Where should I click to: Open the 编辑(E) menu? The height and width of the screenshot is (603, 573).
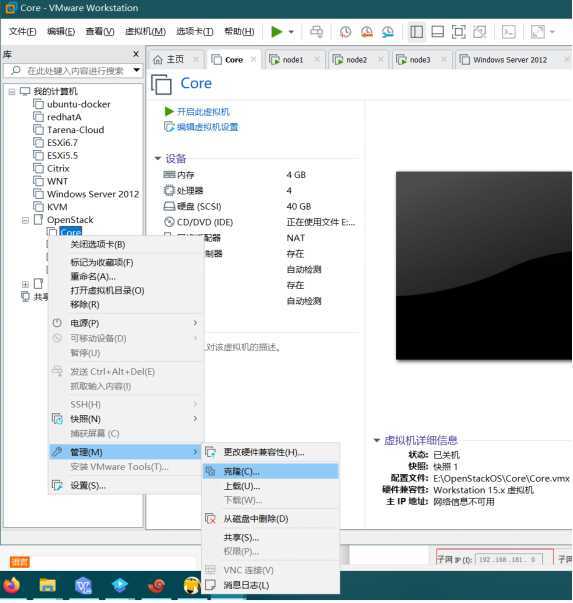coord(61,32)
